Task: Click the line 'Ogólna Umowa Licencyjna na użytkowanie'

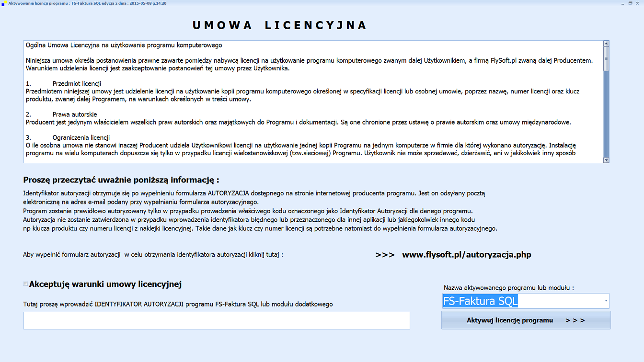Action: (124, 45)
